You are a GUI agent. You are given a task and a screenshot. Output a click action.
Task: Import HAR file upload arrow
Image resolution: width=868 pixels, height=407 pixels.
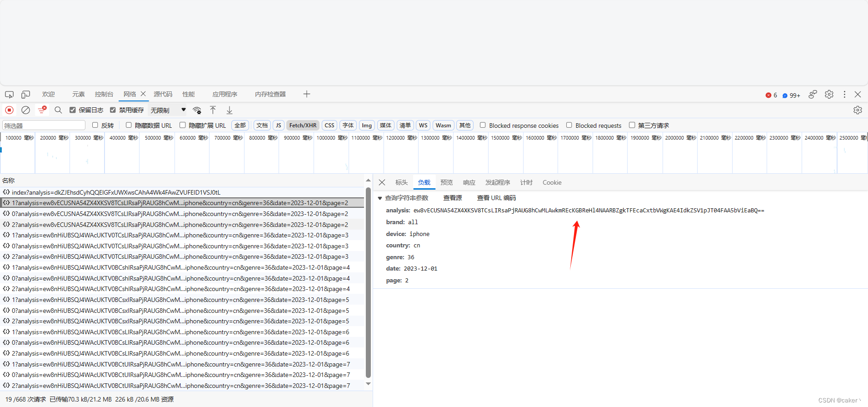pos(213,110)
